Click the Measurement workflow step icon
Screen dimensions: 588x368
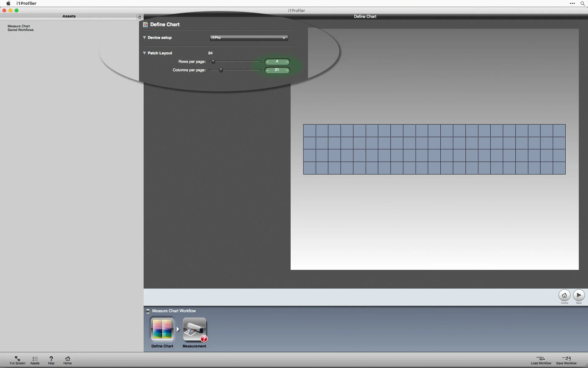(x=194, y=329)
